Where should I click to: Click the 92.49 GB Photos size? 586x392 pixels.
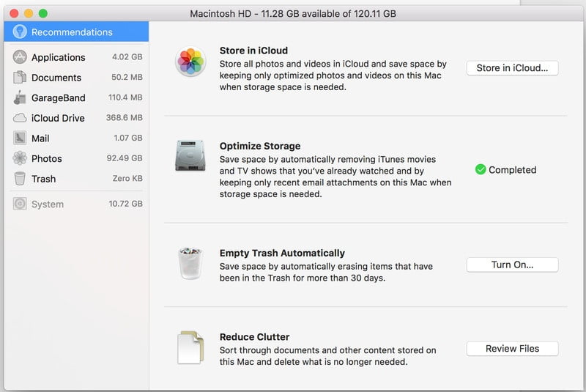point(125,158)
